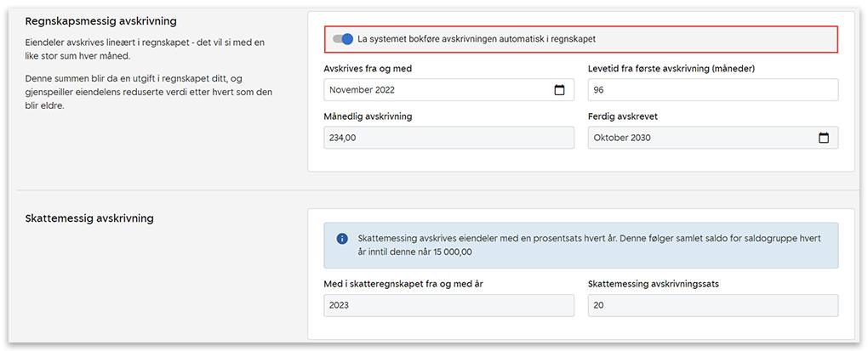Click the 'Skattemessing avskrivningssats' label
The height and width of the screenshot is (351, 868).
[x=654, y=284]
